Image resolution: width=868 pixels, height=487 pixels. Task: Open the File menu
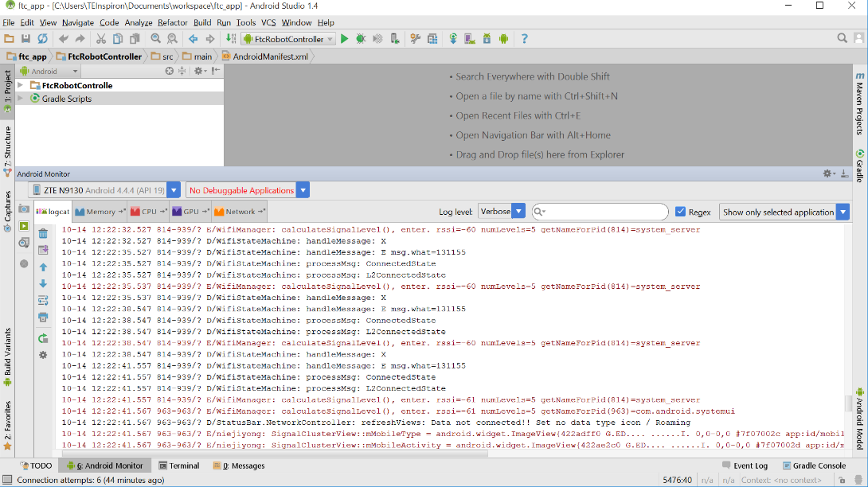pyautogui.click(x=8, y=23)
